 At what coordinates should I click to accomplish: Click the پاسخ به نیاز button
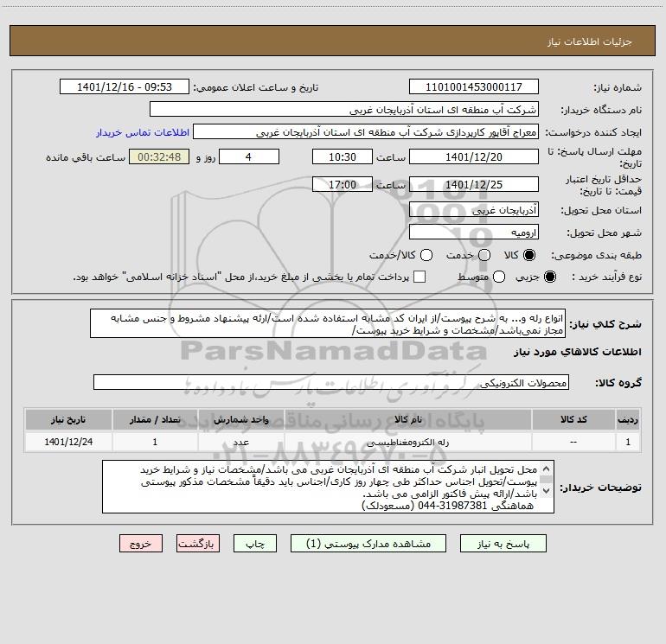(x=503, y=544)
